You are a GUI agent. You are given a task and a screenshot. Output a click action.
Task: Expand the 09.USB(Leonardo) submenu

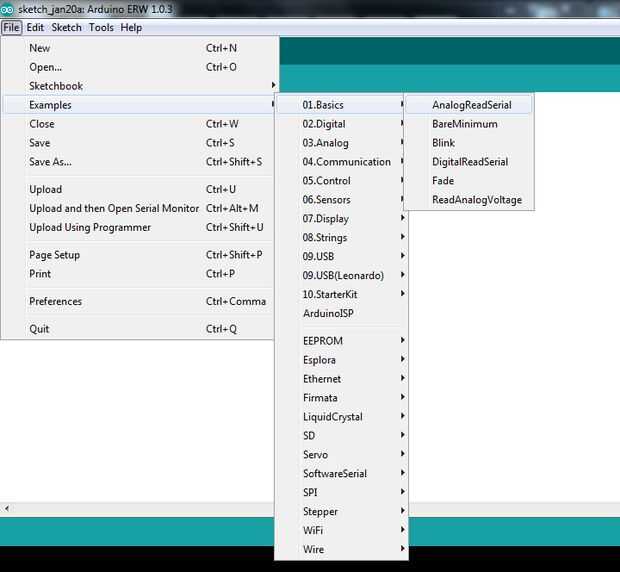point(341,276)
